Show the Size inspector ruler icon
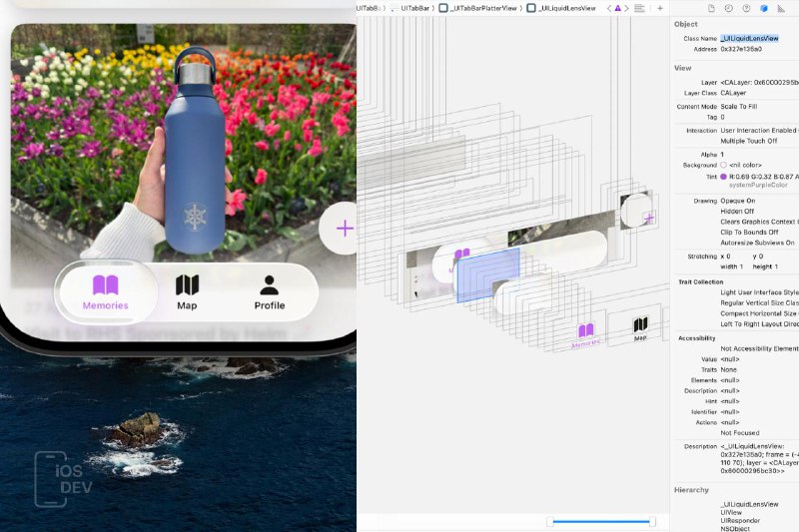The width and height of the screenshot is (799, 532). (x=781, y=8)
